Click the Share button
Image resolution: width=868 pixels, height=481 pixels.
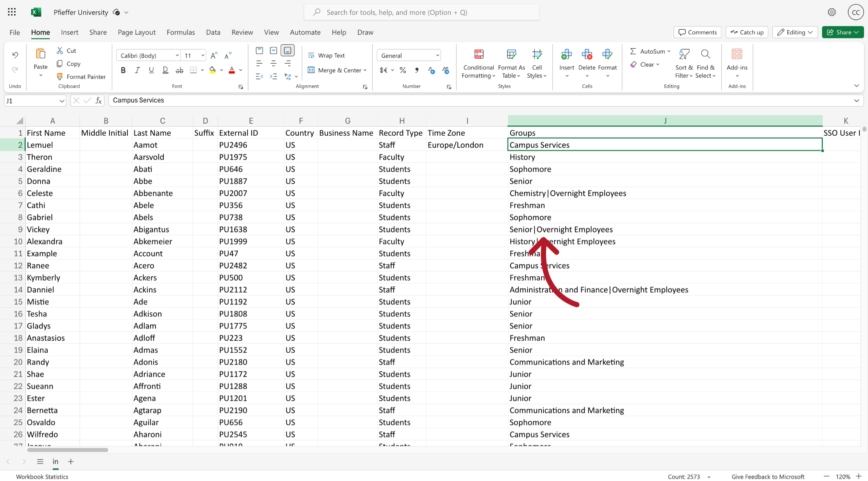tap(843, 32)
